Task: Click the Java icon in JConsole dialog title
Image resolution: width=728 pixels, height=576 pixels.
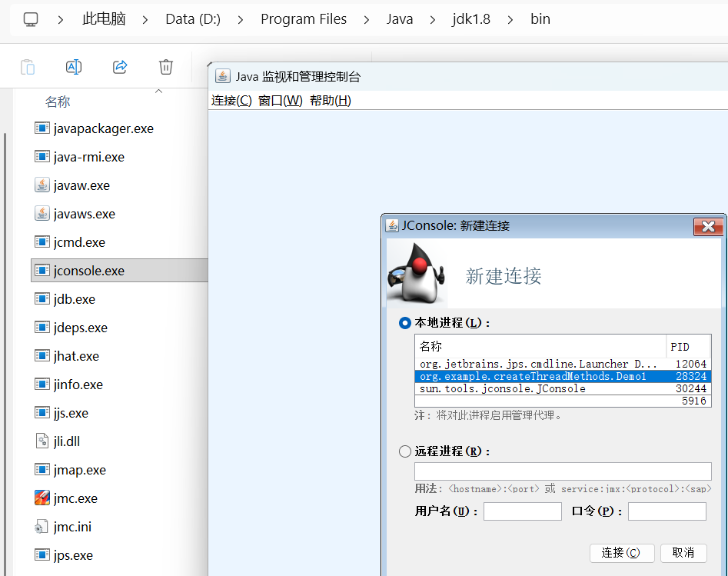Action: click(x=392, y=226)
